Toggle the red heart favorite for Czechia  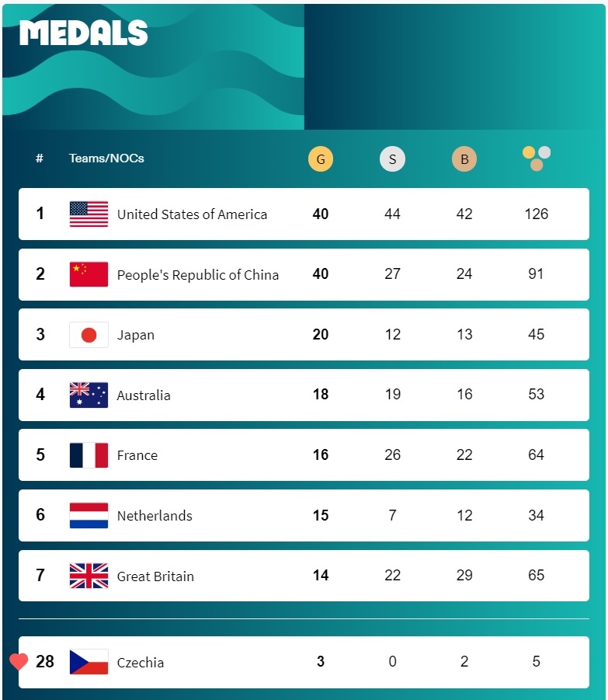tap(19, 662)
